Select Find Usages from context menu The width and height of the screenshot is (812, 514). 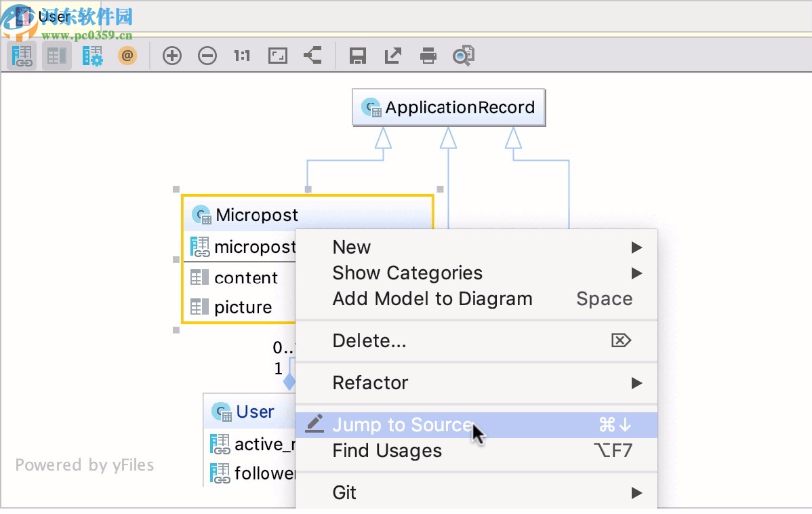[387, 451]
